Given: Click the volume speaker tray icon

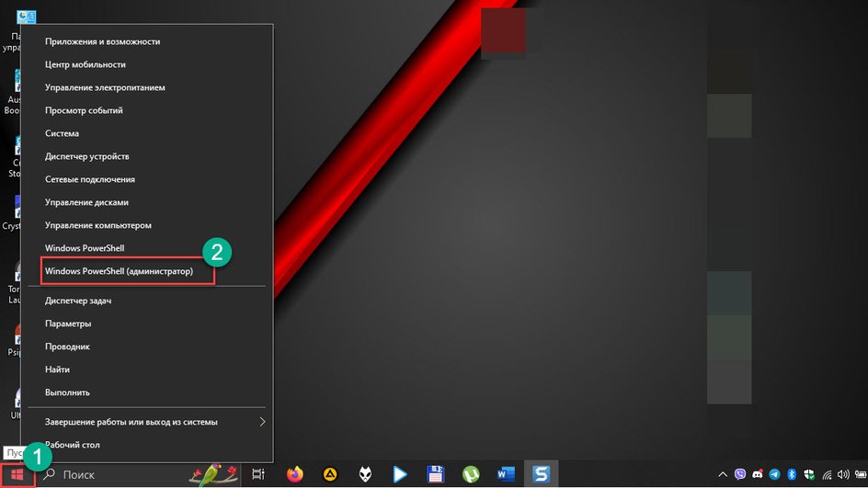Looking at the screenshot, I should point(843,474).
